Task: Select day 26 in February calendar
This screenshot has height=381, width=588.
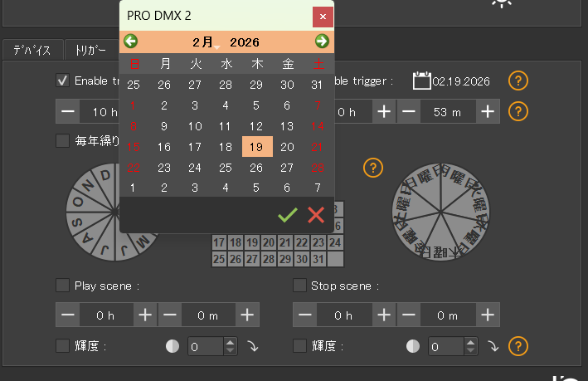Action: (257, 168)
